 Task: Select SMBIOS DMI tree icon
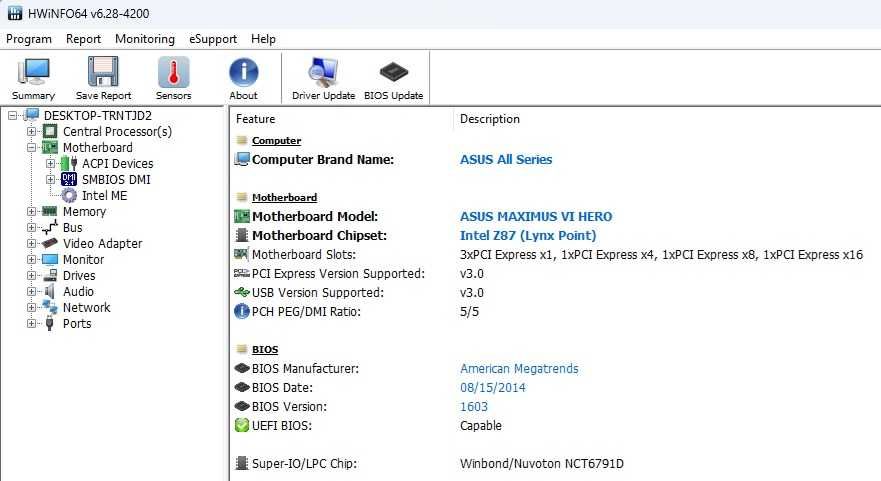69,179
